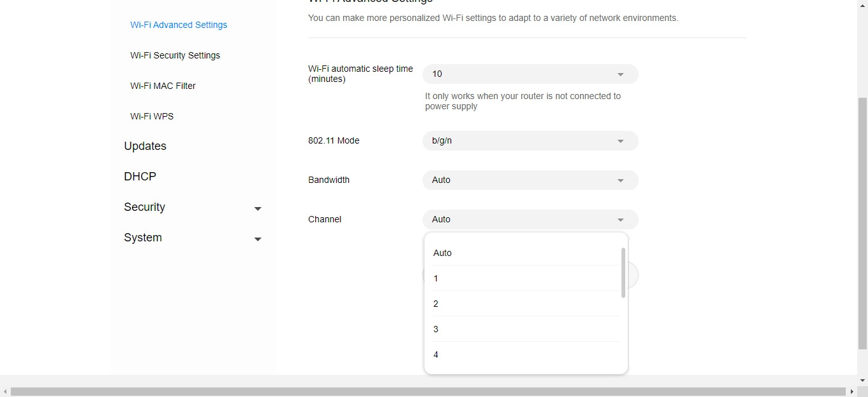868x397 pixels.
Task: Select channel 2 from the list
Action: coord(436,304)
